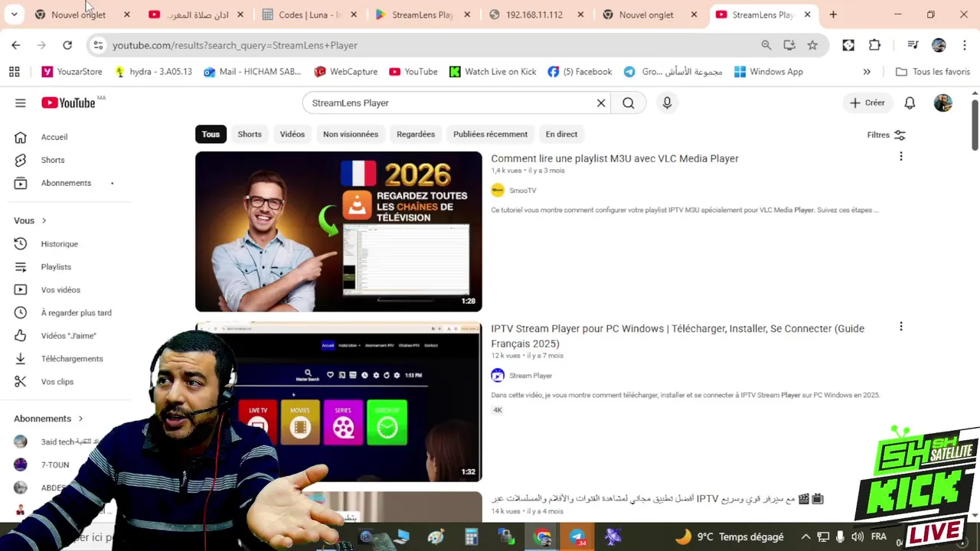Open a new browser tab

[x=833, y=15]
